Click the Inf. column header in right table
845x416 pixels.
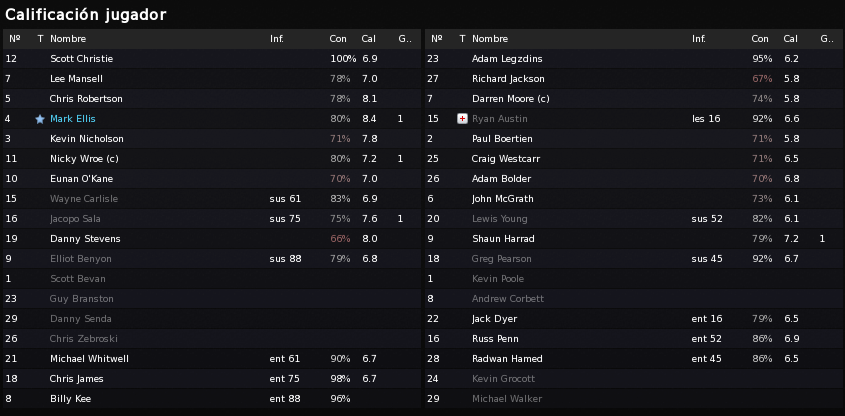tap(698, 39)
